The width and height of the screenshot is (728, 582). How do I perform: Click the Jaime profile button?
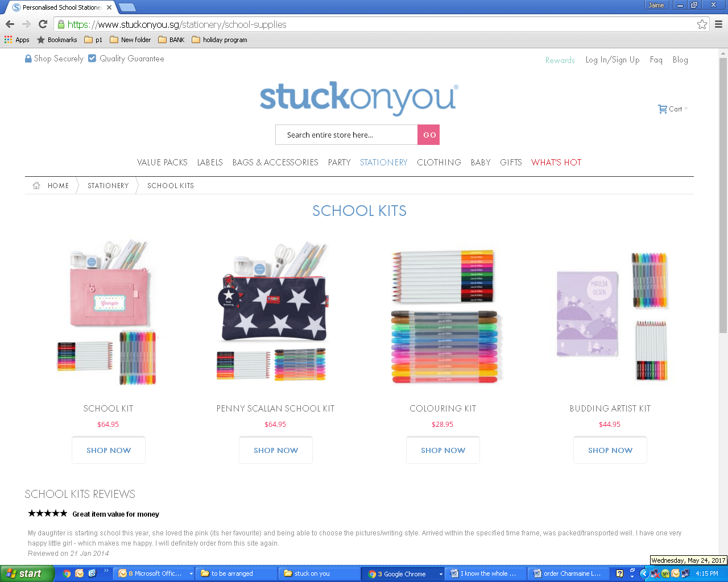656,5
